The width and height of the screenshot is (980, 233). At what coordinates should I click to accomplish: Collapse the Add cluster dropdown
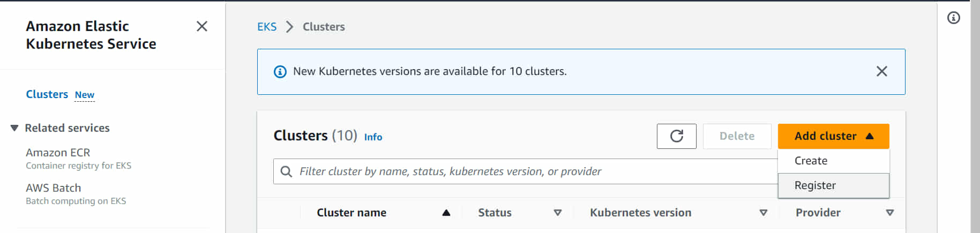pyautogui.click(x=833, y=136)
